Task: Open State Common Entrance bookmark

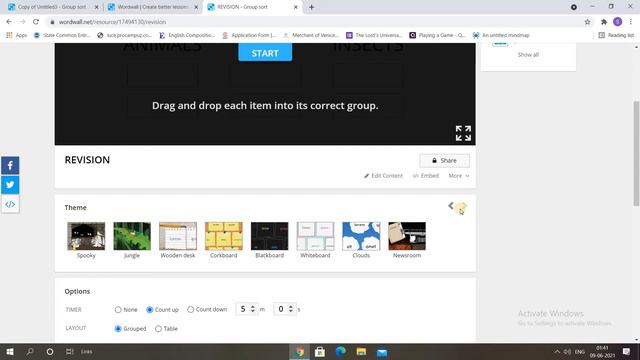Action: (x=62, y=36)
